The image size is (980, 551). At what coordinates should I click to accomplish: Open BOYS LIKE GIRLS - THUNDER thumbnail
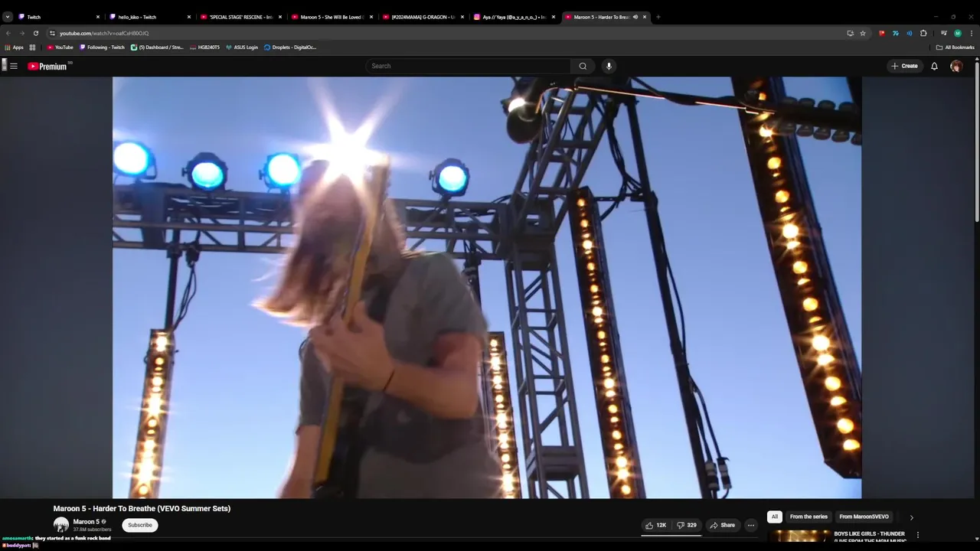click(x=799, y=537)
